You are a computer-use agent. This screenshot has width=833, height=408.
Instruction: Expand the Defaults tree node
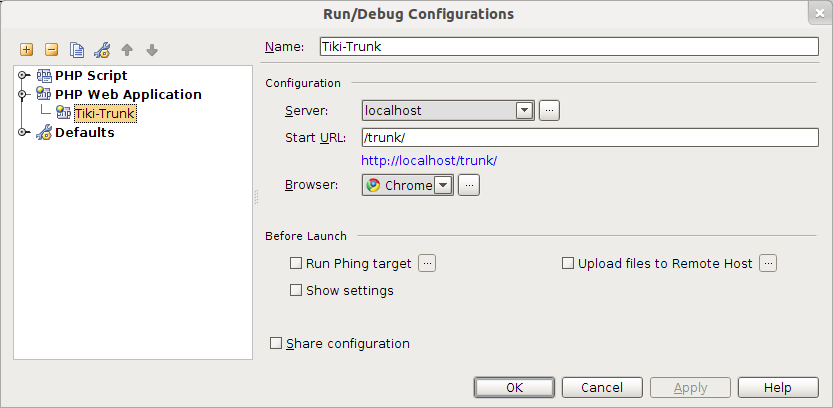pos(22,132)
